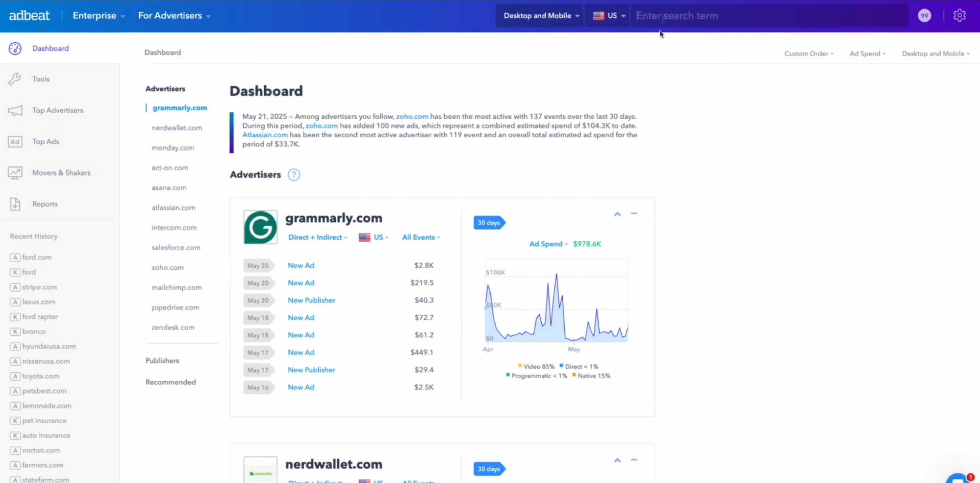980x483 pixels.
Task: Open the Custom Order sort dropdown
Action: point(809,53)
